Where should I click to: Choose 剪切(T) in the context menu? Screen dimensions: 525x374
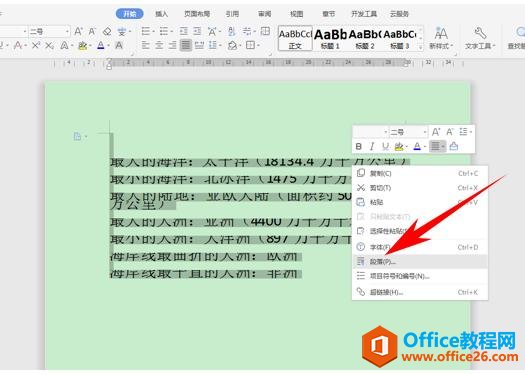420,188
